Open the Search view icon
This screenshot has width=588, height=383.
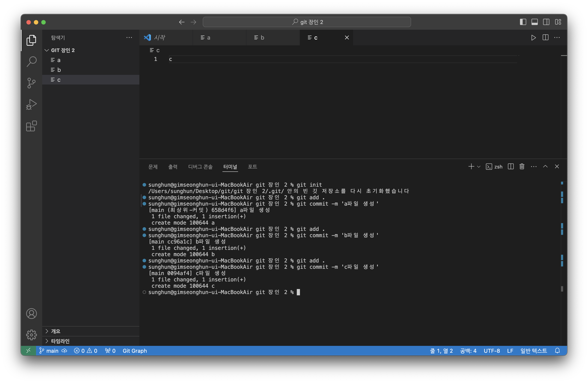coord(31,61)
